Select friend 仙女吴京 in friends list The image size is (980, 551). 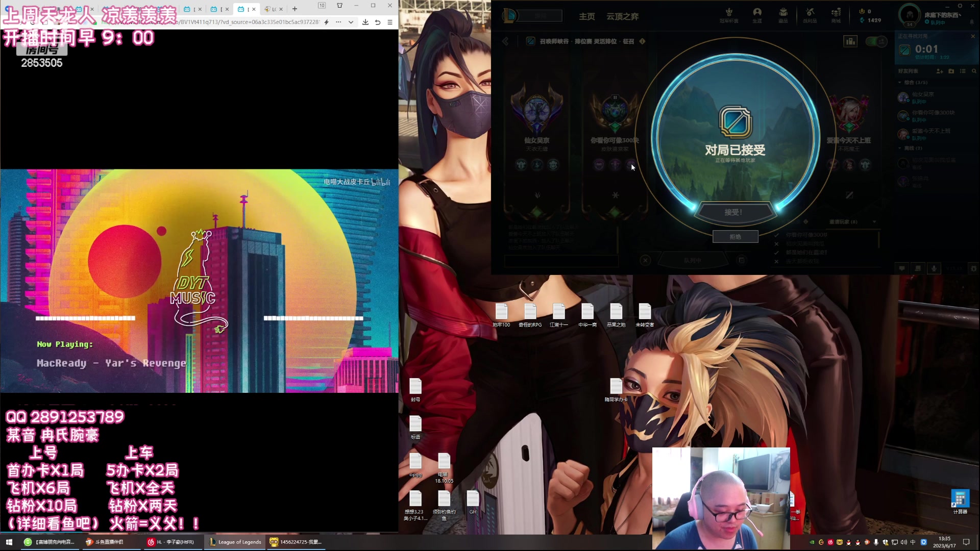pyautogui.click(x=937, y=97)
